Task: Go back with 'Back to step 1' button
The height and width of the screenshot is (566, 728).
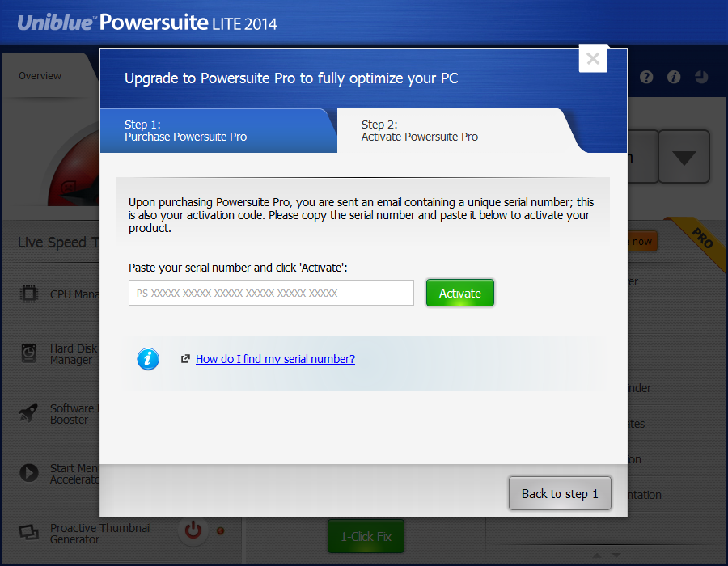Action: point(560,493)
